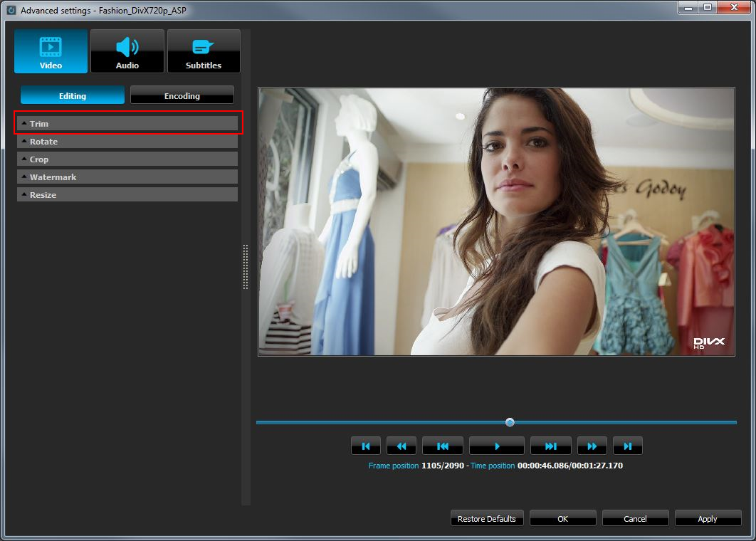Step forward to next key frame
Screen dimensions: 756x541
click(x=550, y=446)
